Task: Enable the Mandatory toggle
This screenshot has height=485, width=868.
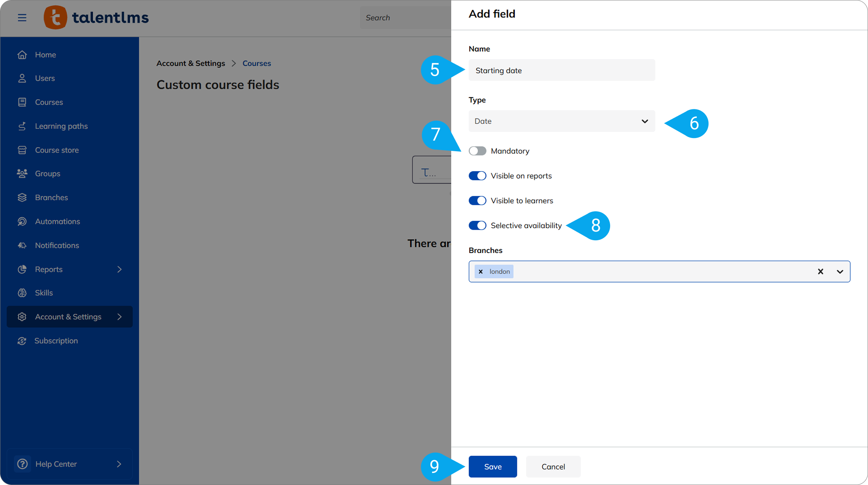Action: coord(477,150)
